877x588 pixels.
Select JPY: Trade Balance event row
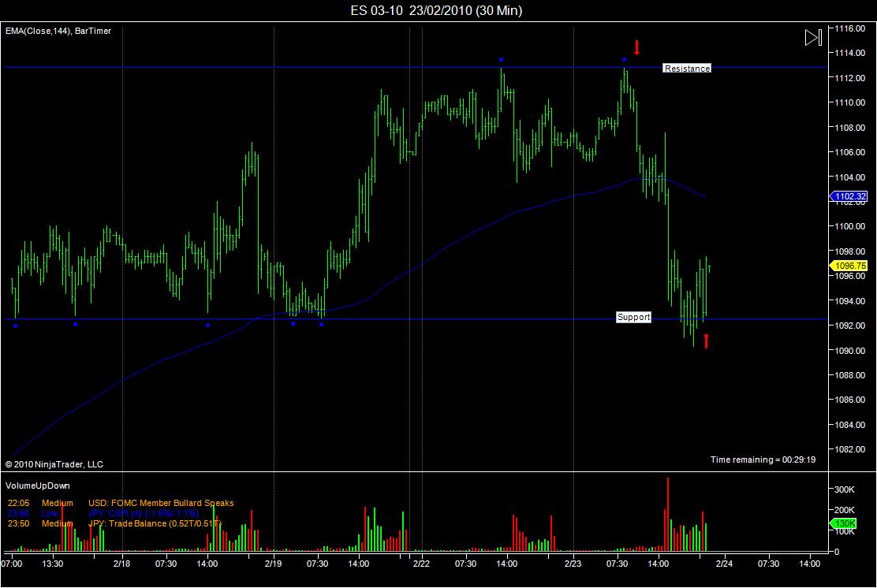pos(114,523)
